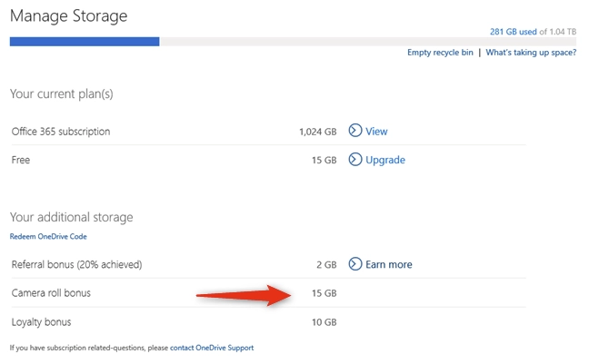Click the Empty recycle bin link
589x364 pixels.
[440, 53]
